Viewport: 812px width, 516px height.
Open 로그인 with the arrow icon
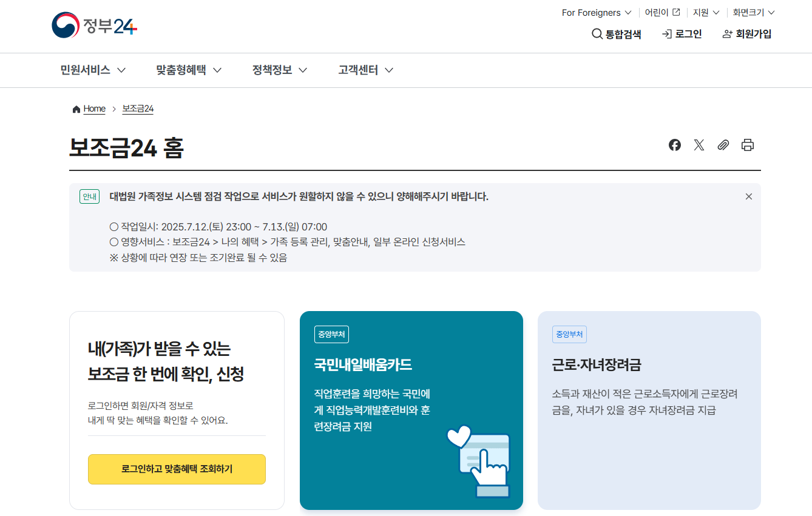pos(681,35)
